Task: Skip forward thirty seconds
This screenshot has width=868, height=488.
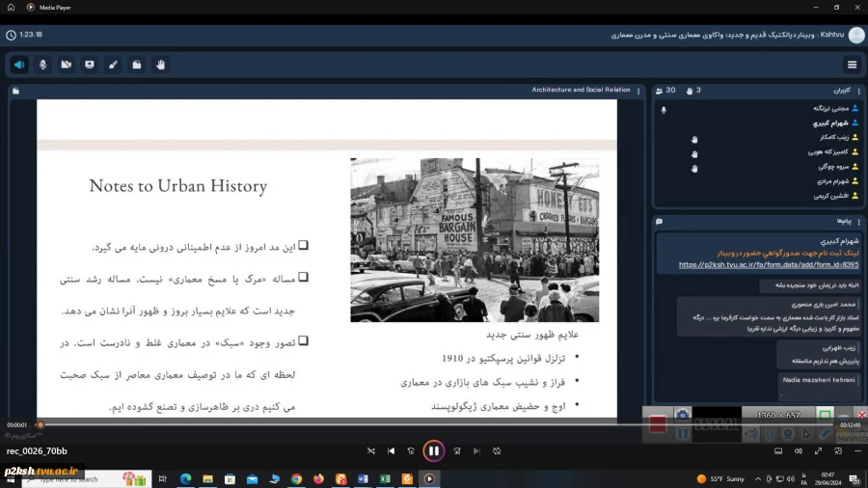Action: [457, 451]
